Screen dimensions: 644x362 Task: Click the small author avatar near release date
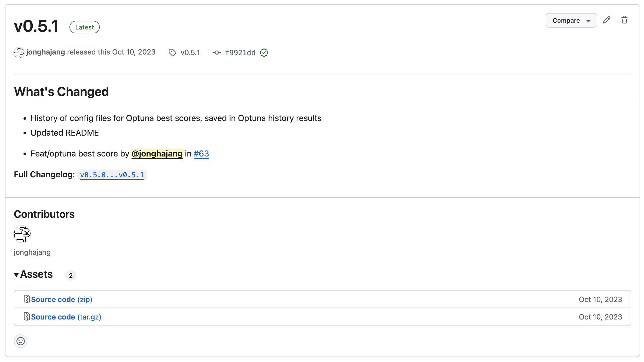(19, 52)
